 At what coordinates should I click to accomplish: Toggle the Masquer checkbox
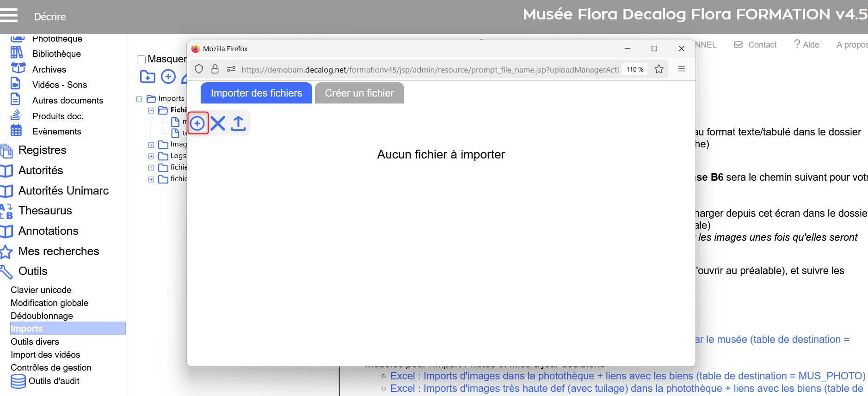[142, 60]
